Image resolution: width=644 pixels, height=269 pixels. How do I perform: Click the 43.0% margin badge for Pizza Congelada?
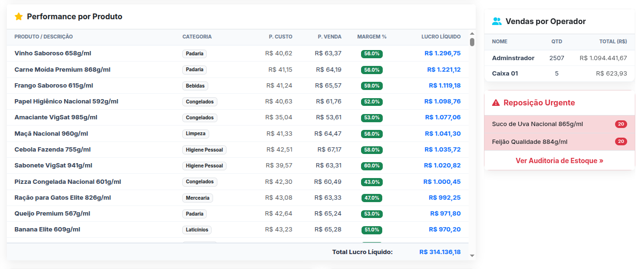click(x=372, y=182)
